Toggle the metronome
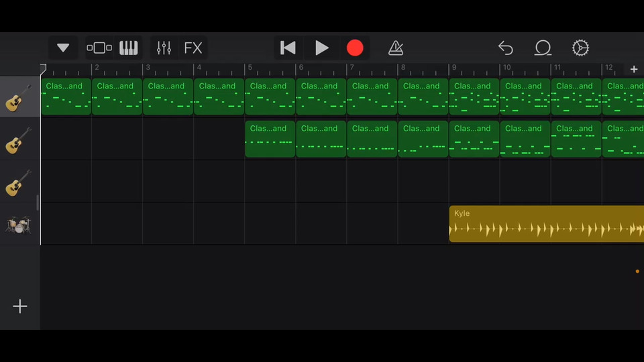The height and width of the screenshot is (362, 644). 396,48
